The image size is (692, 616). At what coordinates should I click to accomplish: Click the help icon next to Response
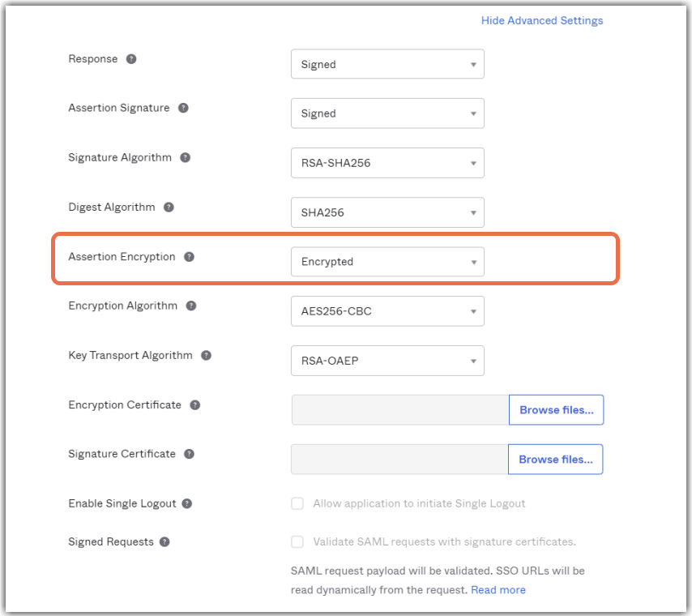pos(131,58)
